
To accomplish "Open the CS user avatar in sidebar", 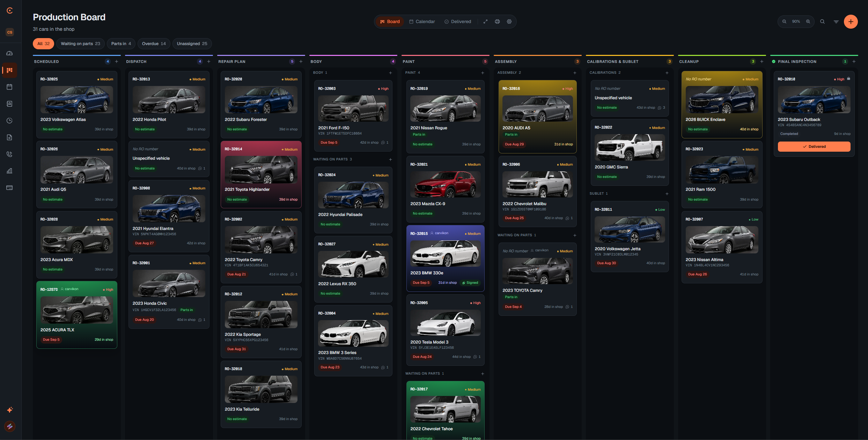I will [10, 32].
